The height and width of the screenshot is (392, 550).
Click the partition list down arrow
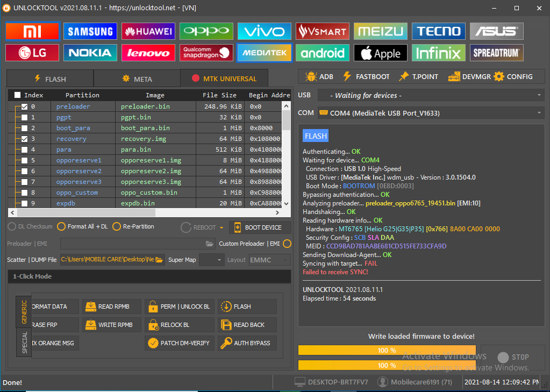coord(286,204)
